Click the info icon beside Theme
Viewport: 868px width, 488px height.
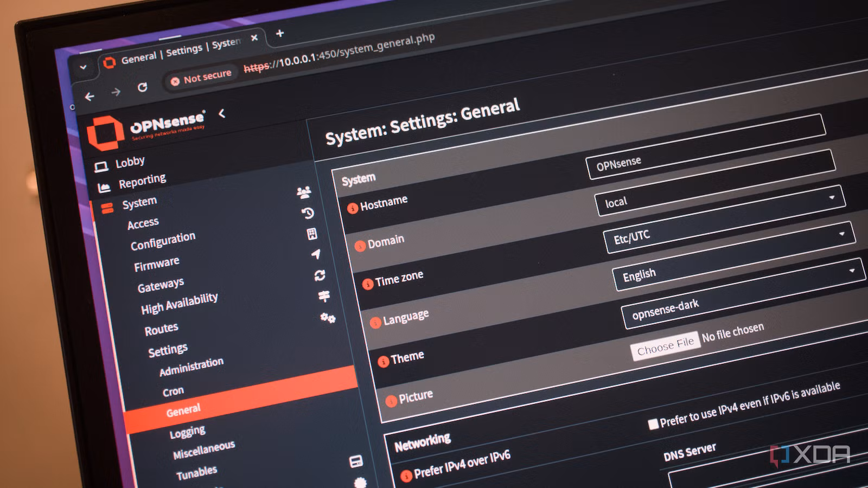[384, 362]
